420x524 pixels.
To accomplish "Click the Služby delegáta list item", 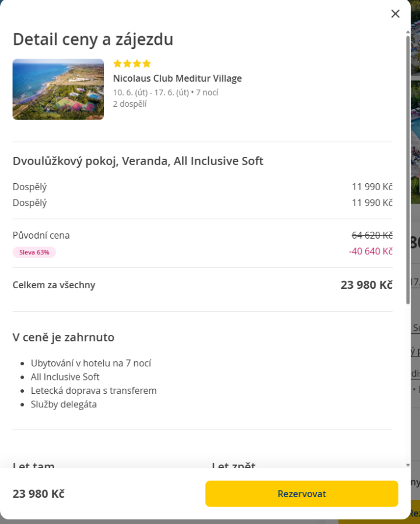I will [x=64, y=404].
